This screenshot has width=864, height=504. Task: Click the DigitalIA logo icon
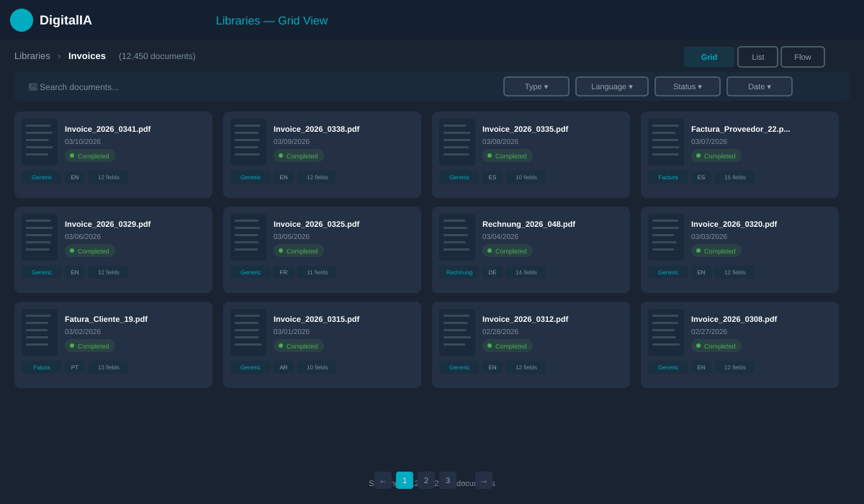[22, 20]
